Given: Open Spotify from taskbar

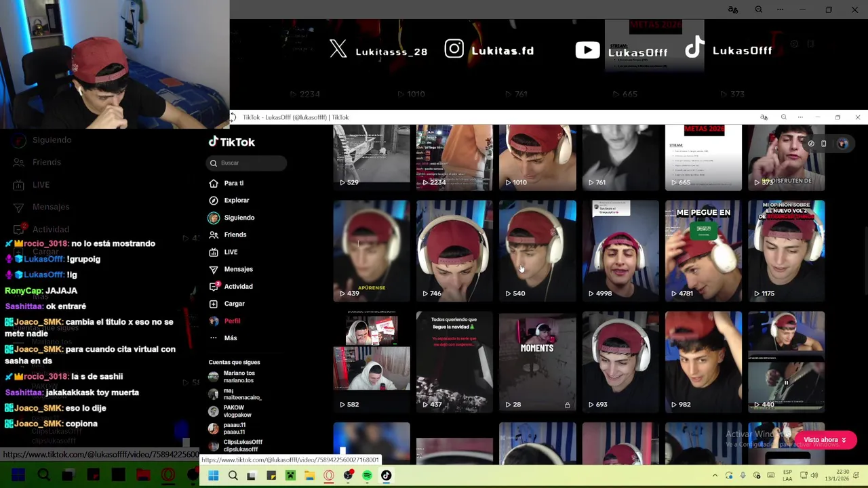Looking at the screenshot, I should 367,476.
